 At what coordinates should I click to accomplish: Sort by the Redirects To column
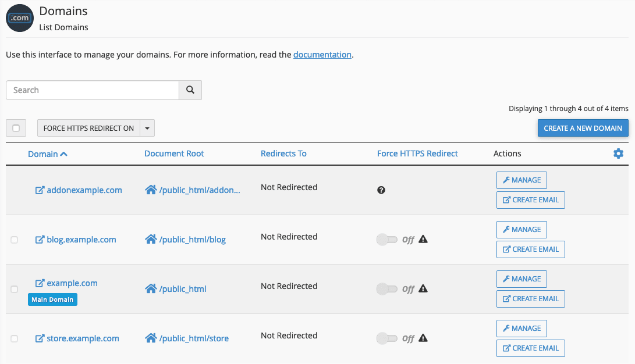(x=283, y=154)
